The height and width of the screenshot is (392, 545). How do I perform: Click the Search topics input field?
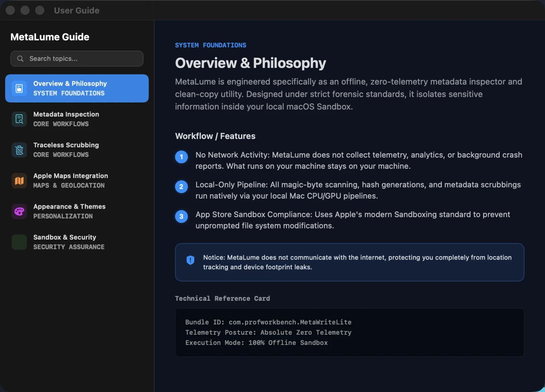pos(77,59)
